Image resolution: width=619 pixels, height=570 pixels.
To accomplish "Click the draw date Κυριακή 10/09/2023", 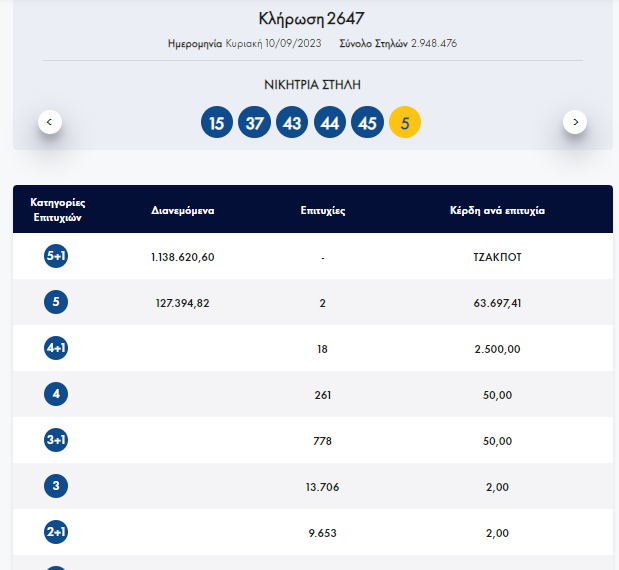I will [268, 44].
